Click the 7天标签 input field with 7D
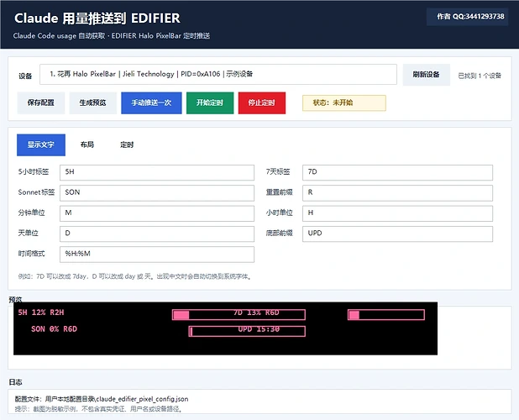 click(397, 172)
